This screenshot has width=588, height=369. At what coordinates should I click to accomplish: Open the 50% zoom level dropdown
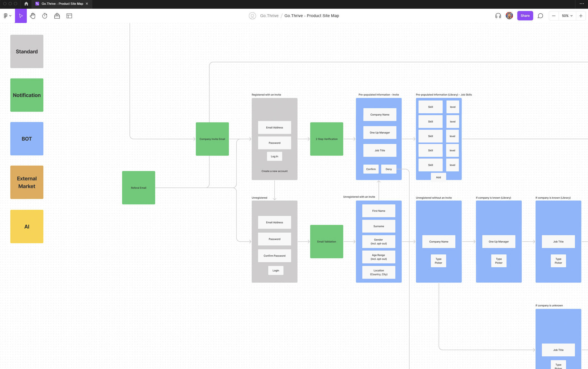tap(567, 16)
